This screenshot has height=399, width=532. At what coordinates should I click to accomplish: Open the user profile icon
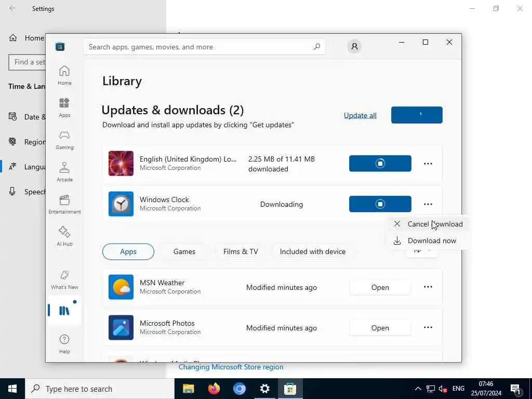[x=354, y=46]
